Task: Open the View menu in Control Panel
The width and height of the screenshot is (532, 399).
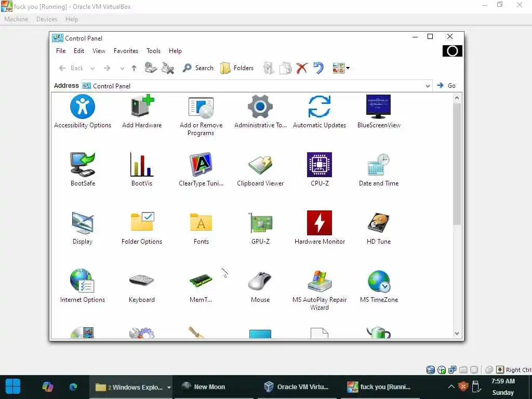Action: coord(99,51)
